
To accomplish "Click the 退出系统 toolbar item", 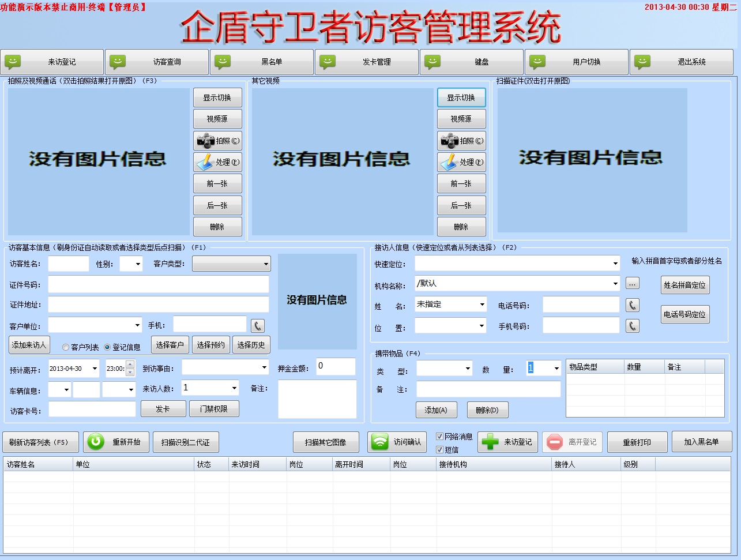I will tap(682, 62).
